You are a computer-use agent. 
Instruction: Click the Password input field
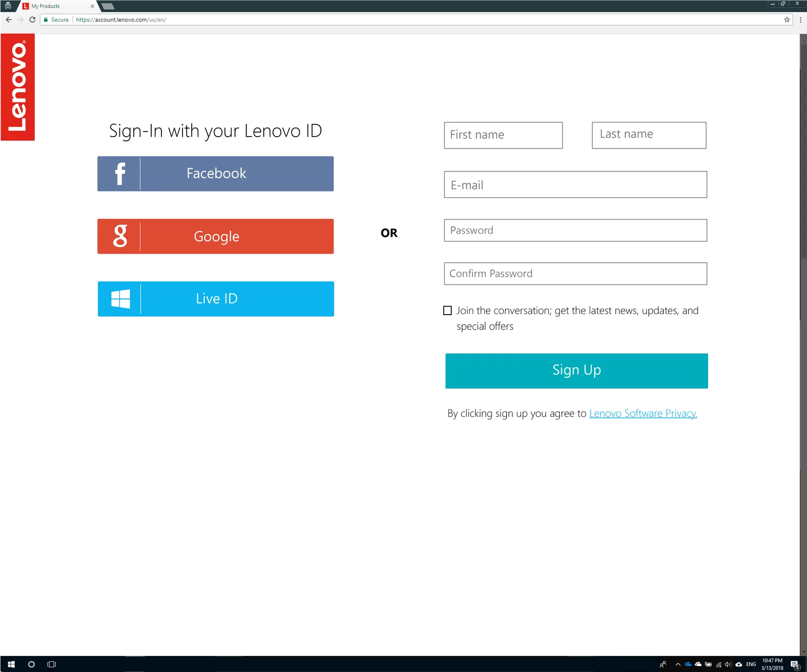[x=575, y=230]
